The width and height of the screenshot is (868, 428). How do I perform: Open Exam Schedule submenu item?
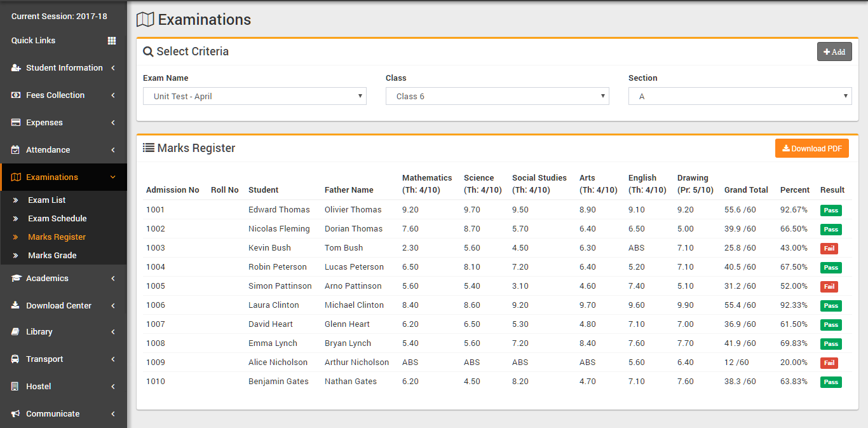pyautogui.click(x=57, y=219)
